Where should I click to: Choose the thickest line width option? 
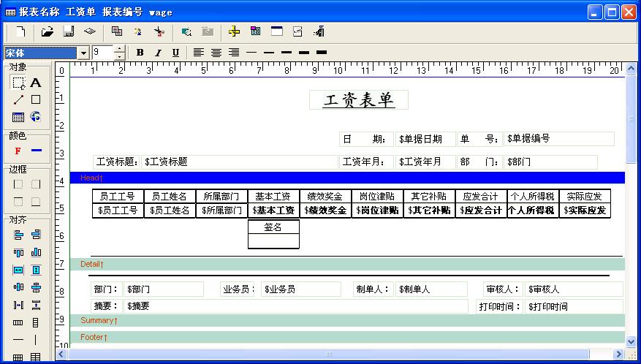[322, 53]
